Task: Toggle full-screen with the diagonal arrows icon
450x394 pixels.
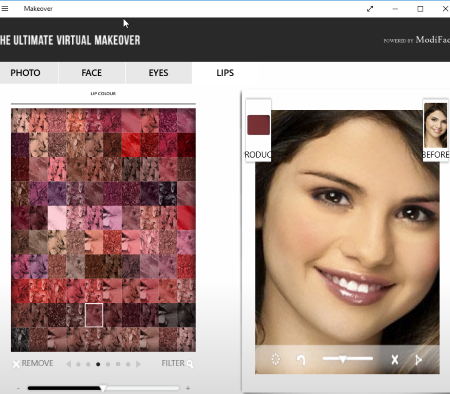Action: 370,9
